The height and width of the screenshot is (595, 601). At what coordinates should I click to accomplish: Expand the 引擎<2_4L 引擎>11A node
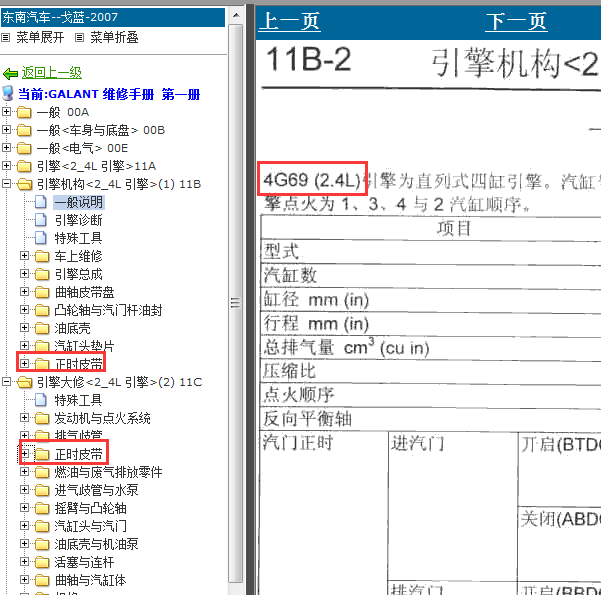[6, 166]
